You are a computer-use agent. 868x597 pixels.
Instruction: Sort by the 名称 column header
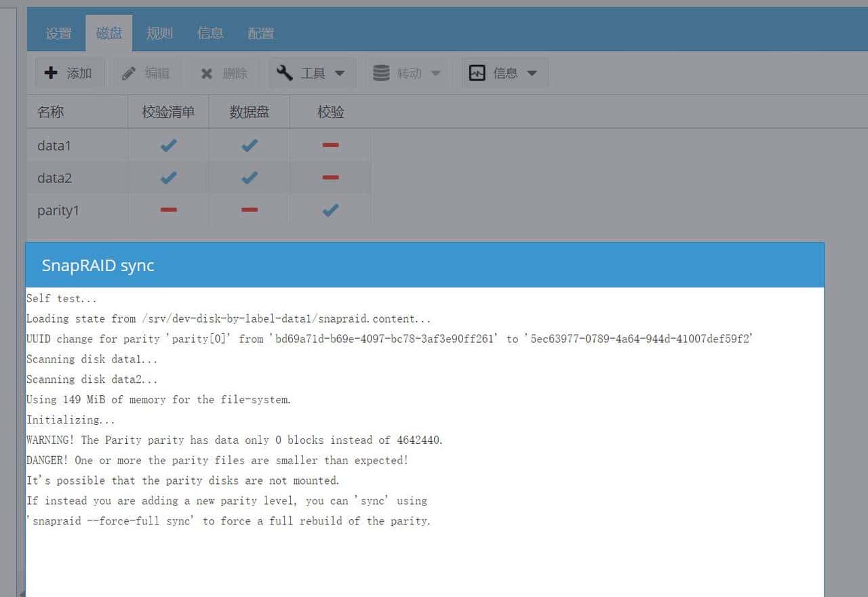click(51, 112)
